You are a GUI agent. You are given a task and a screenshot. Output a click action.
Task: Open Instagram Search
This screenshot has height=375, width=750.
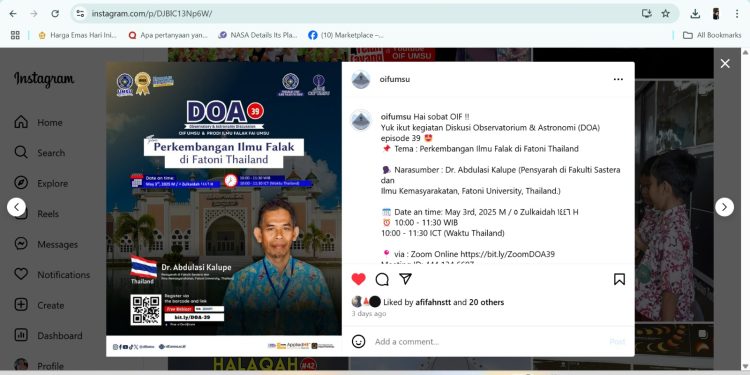40,153
